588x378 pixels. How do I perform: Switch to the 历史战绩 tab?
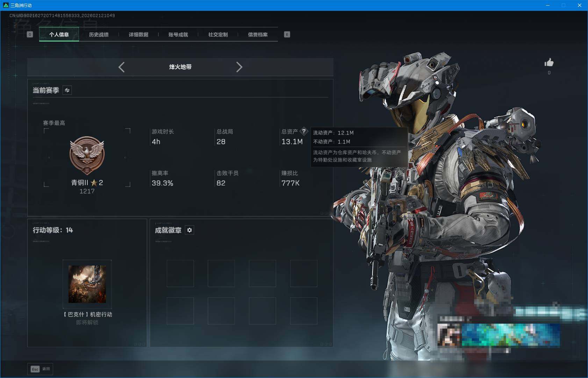(99, 35)
